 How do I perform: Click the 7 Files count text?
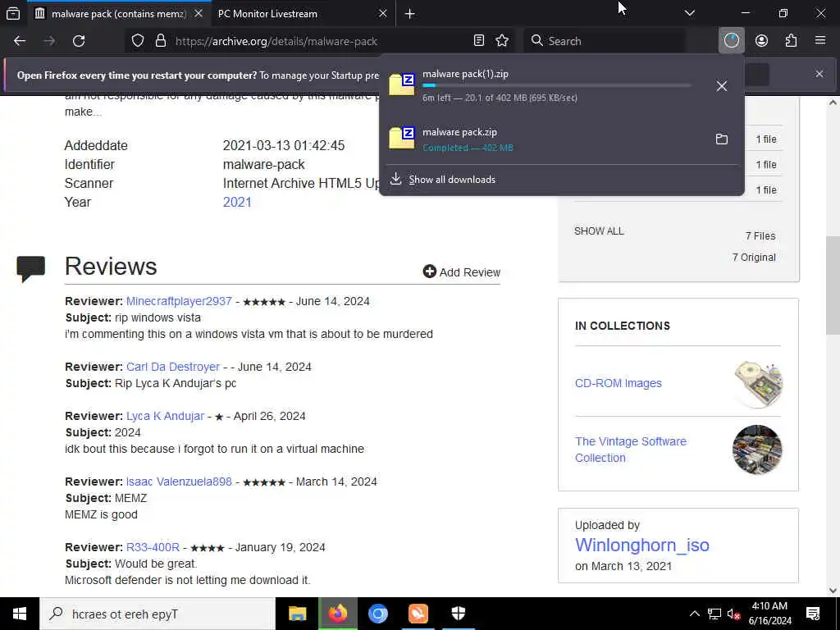[x=760, y=235]
